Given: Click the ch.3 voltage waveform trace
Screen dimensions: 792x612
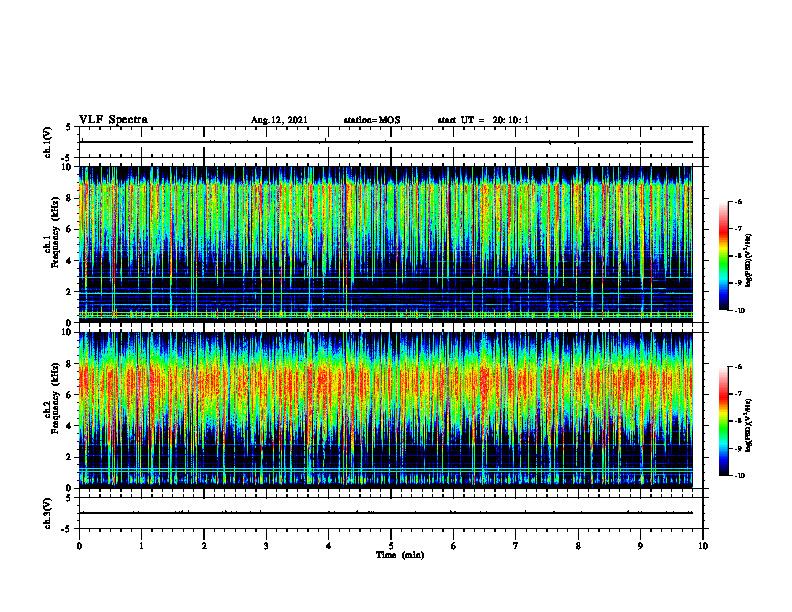Looking at the screenshot, I should pos(386,513).
